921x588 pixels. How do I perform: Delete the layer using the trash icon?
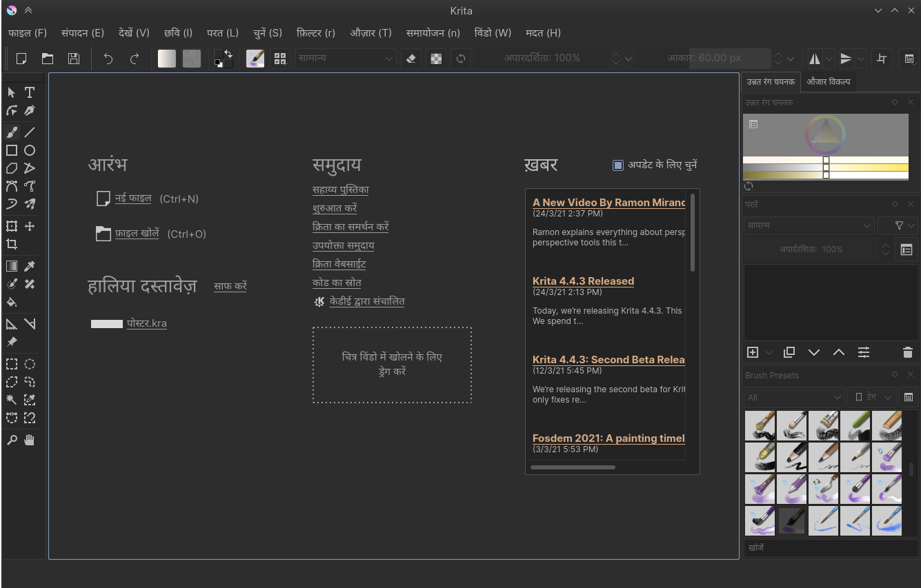tap(907, 352)
